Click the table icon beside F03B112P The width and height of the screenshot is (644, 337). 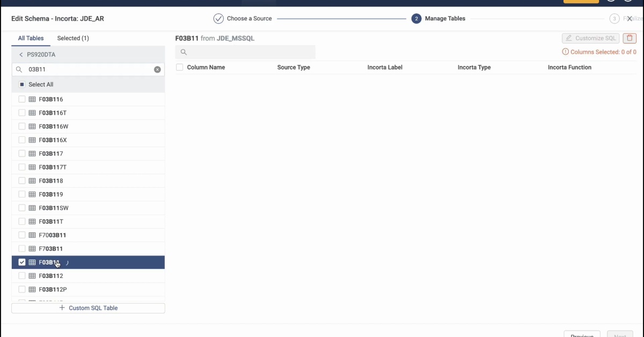(32, 289)
